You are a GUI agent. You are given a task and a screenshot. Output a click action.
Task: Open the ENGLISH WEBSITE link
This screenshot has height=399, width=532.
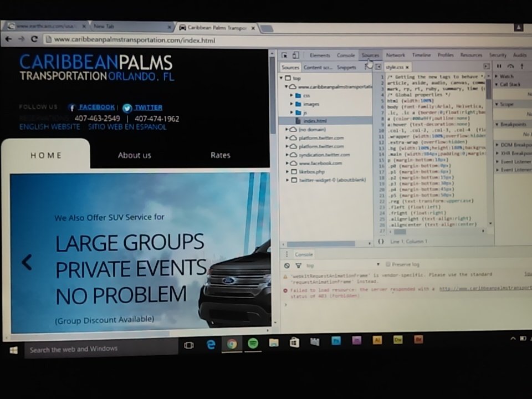click(x=49, y=126)
